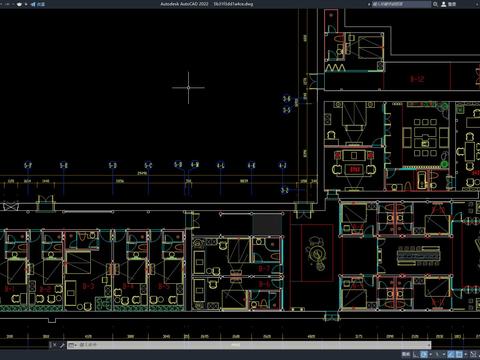Close the command line window
The height and width of the screenshot is (360, 480).
pyautogui.click(x=55, y=345)
